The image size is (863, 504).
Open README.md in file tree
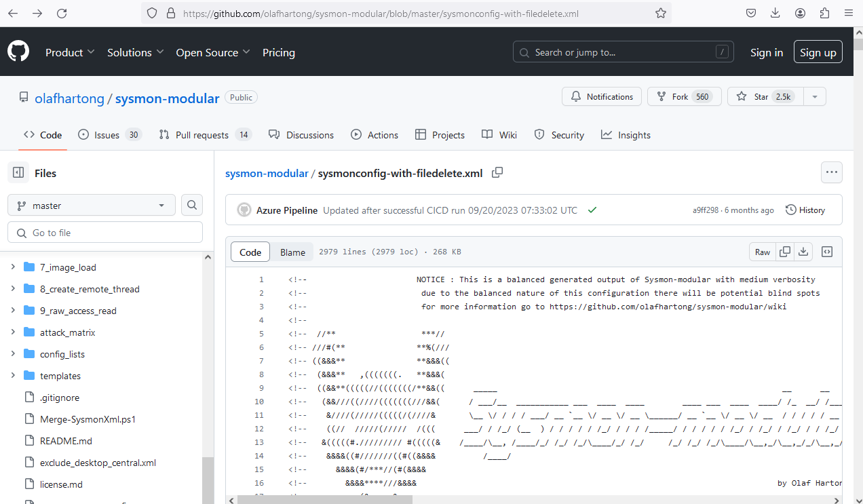[66, 441]
